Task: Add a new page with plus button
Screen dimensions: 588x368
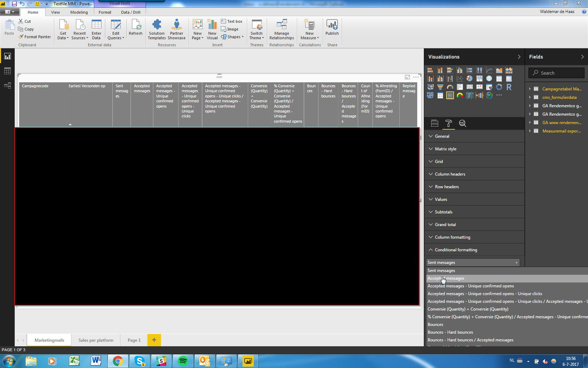Action: pyautogui.click(x=154, y=340)
